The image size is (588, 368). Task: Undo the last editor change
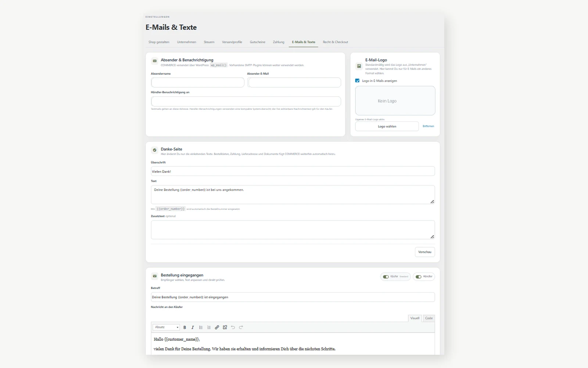(x=233, y=327)
